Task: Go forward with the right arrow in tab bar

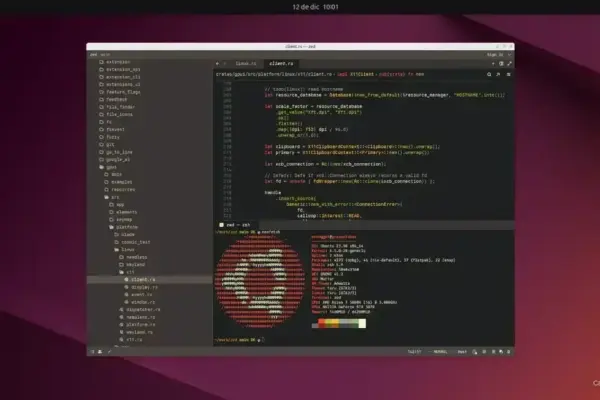Action: coord(225,64)
